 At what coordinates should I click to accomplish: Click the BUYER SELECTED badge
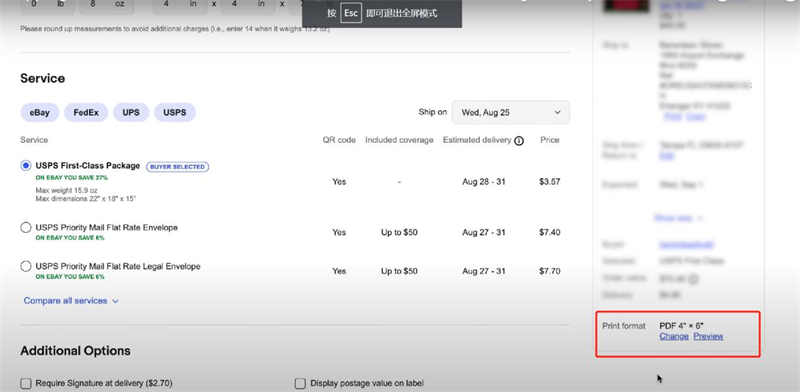pyautogui.click(x=178, y=167)
